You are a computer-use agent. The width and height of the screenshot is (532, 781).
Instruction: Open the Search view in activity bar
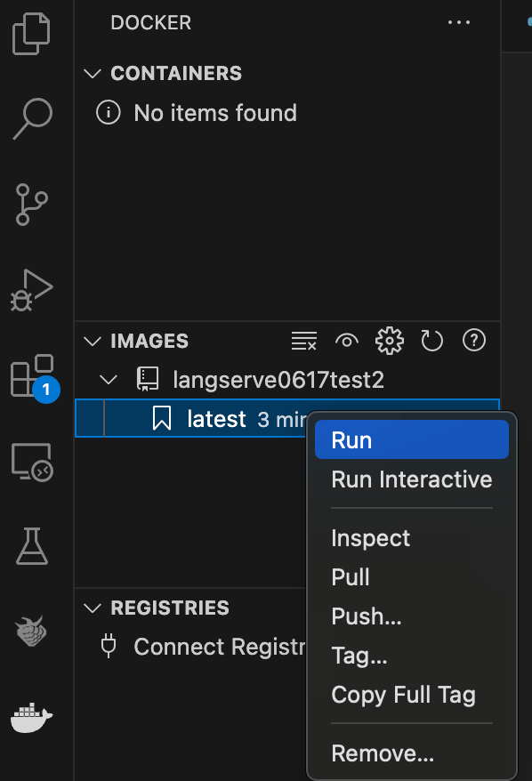32,119
